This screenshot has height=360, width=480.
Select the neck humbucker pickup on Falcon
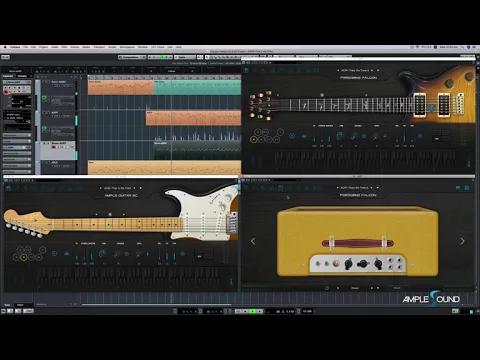(x=419, y=105)
